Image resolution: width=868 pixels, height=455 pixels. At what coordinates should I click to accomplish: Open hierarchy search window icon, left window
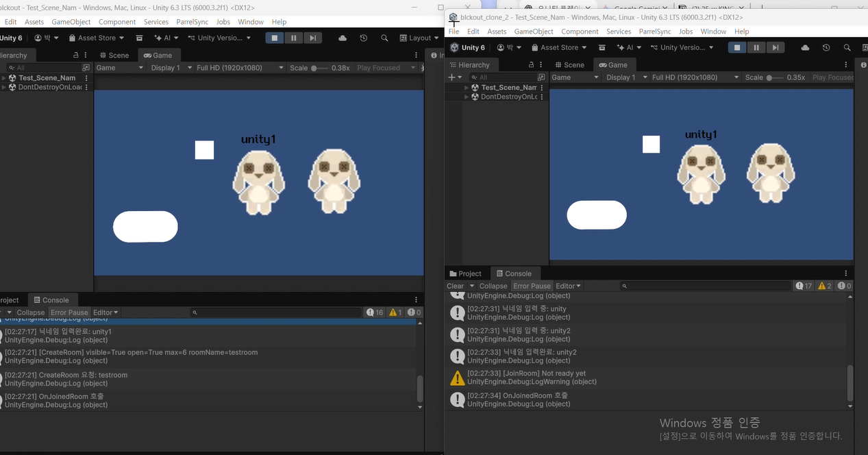86,68
